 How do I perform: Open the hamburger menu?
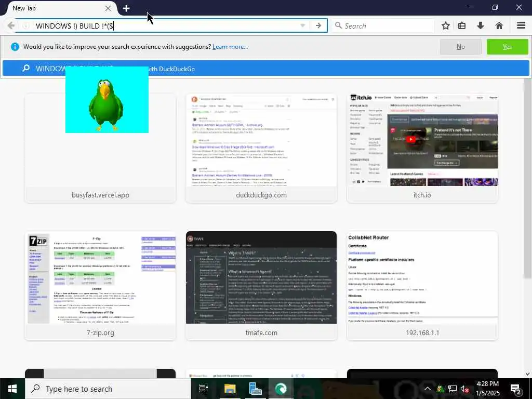coord(521,25)
